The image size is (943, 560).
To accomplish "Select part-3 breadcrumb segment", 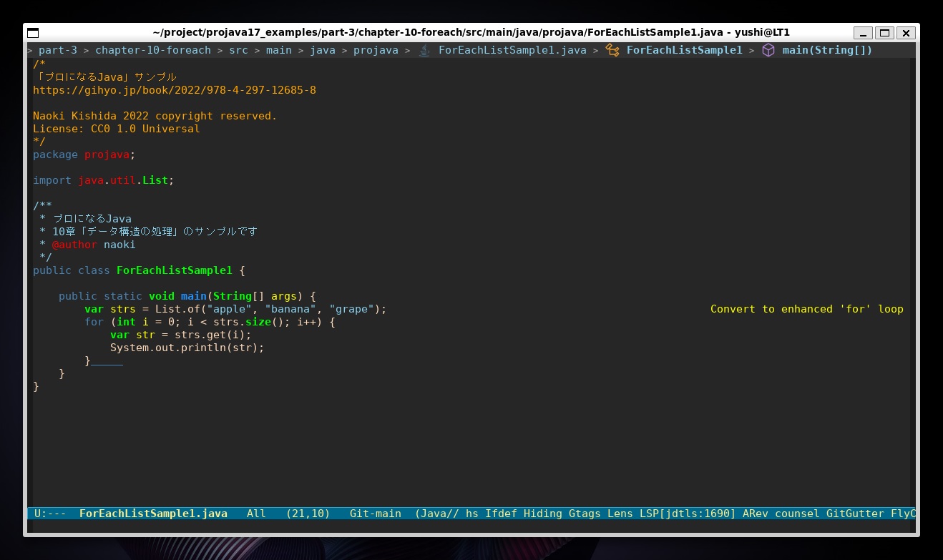I will click(58, 50).
